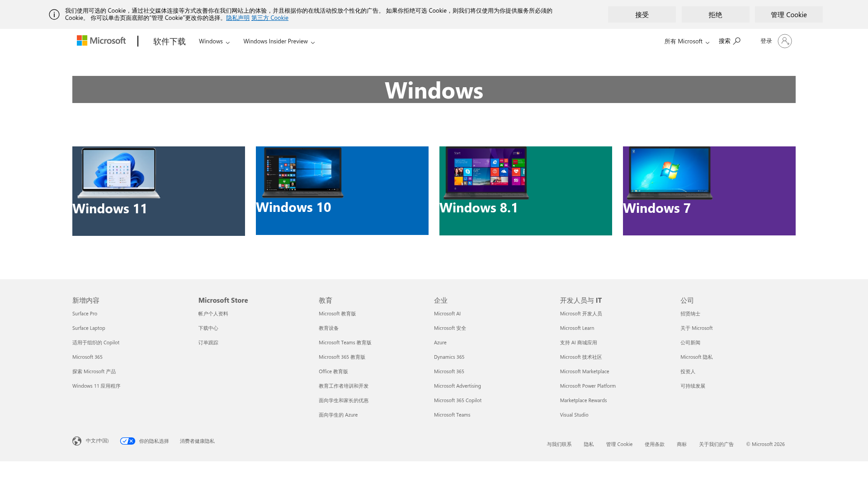Expand the Windows navigation dropdown

[213, 41]
